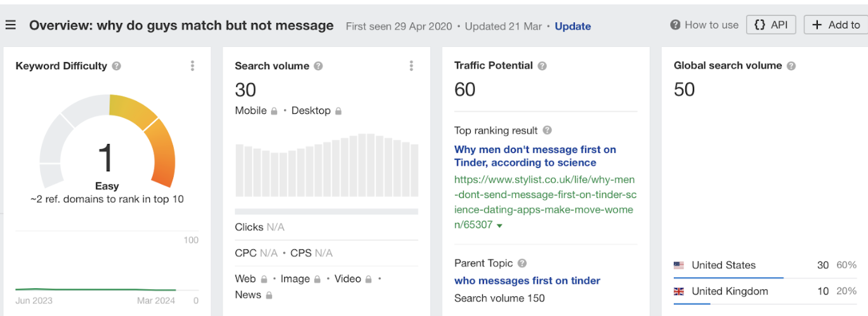Click the Parent Topic help icon
This screenshot has width=868, height=316.
pyautogui.click(x=522, y=263)
